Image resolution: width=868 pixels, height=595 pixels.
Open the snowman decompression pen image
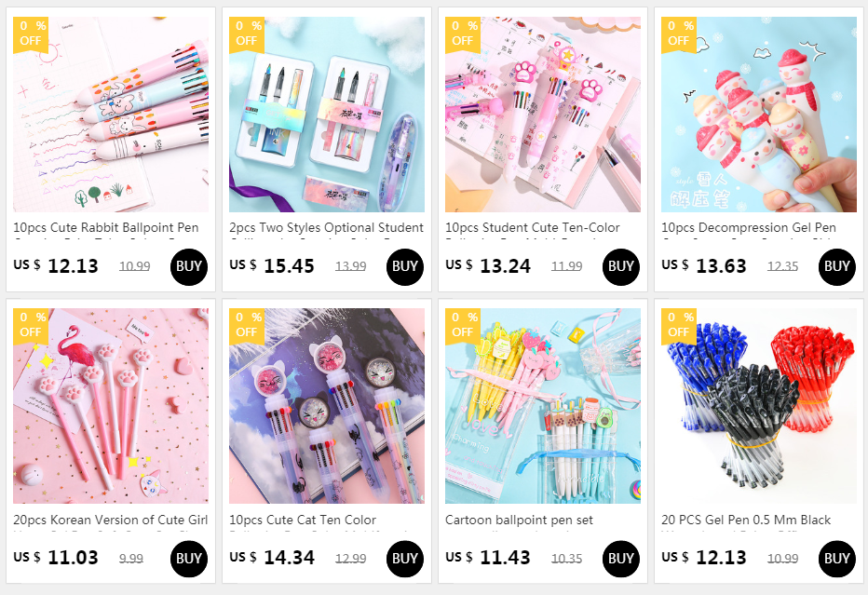pyautogui.click(x=758, y=114)
